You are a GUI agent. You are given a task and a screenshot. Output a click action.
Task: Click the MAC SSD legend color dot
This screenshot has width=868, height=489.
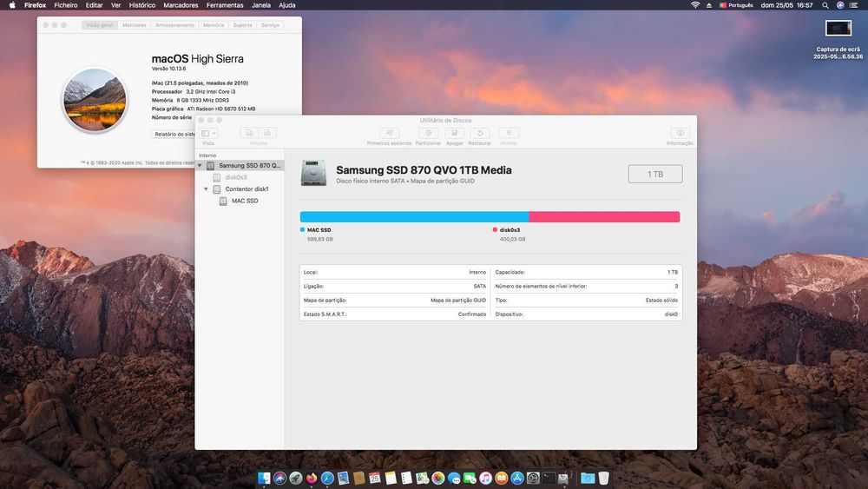point(302,229)
